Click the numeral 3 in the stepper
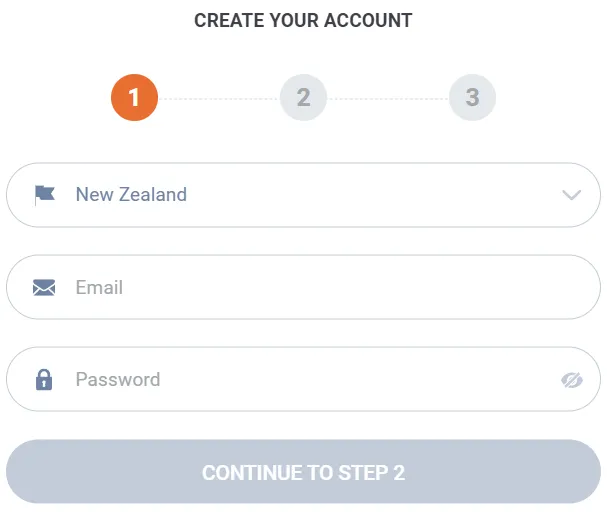This screenshot has width=607, height=512. coord(472,98)
